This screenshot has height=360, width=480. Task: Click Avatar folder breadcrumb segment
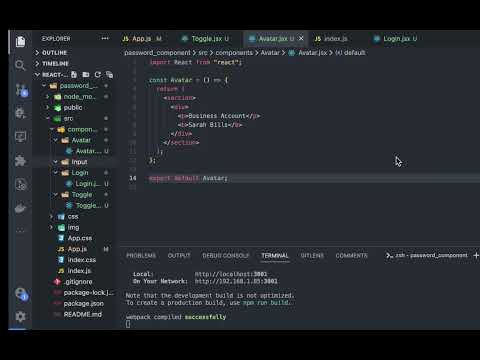point(270,53)
